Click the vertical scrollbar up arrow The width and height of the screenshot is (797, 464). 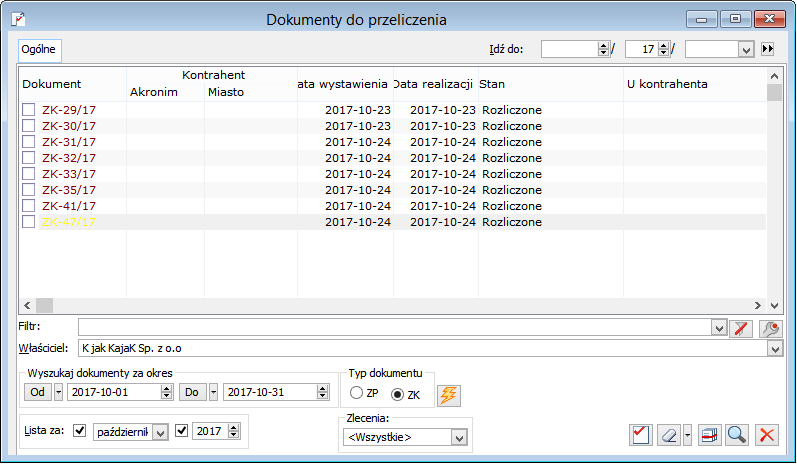(x=774, y=76)
